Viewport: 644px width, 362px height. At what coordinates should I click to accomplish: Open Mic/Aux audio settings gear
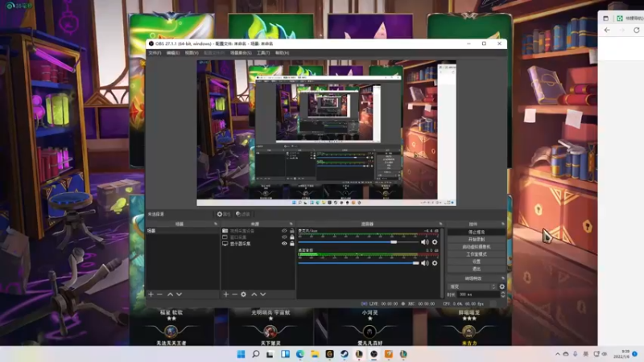click(x=435, y=242)
